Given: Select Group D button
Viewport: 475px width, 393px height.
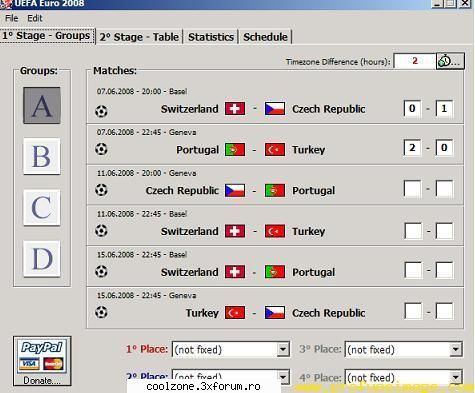Looking at the screenshot, I should (x=42, y=259).
